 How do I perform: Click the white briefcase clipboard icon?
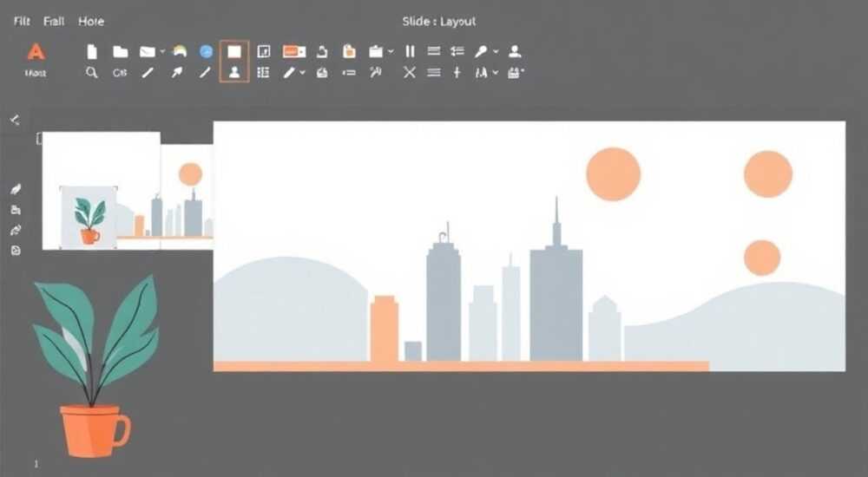[x=376, y=51]
